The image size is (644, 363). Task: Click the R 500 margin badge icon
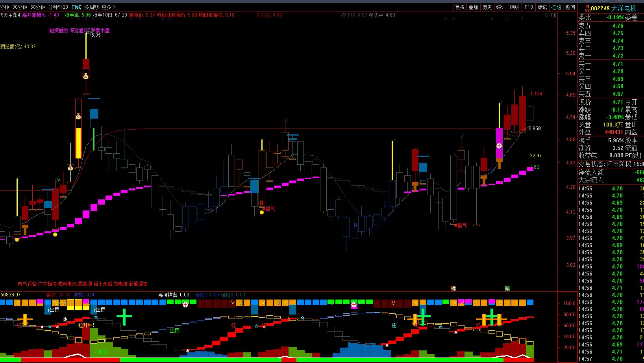(x=587, y=8)
